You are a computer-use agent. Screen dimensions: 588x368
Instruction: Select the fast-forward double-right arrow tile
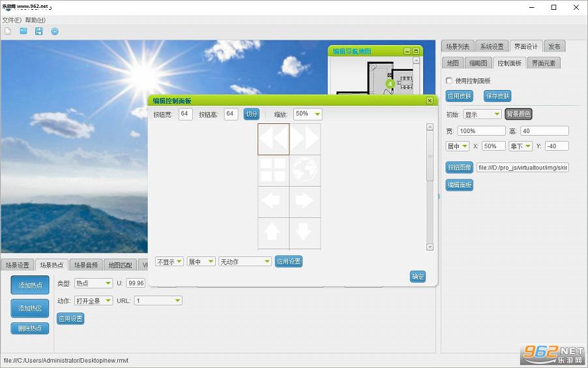coord(305,139)
